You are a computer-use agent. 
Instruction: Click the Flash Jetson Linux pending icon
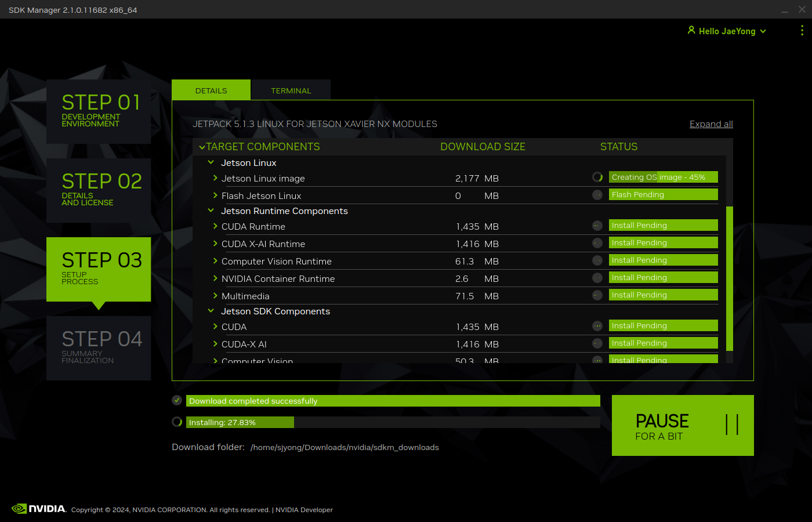597,195
